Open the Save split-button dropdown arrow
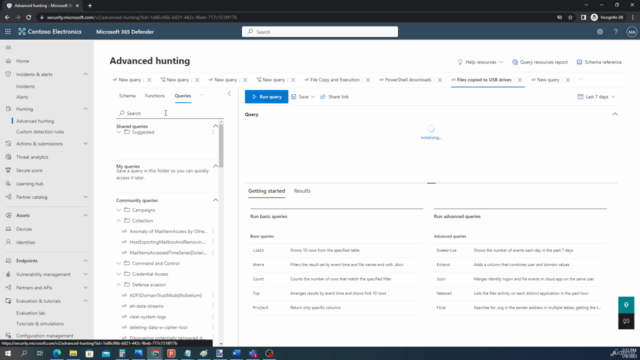 (x=313, y=97)
